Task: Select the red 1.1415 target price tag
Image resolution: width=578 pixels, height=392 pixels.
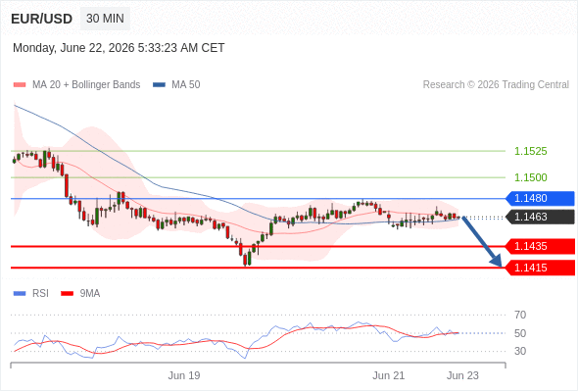Action: 540,268
